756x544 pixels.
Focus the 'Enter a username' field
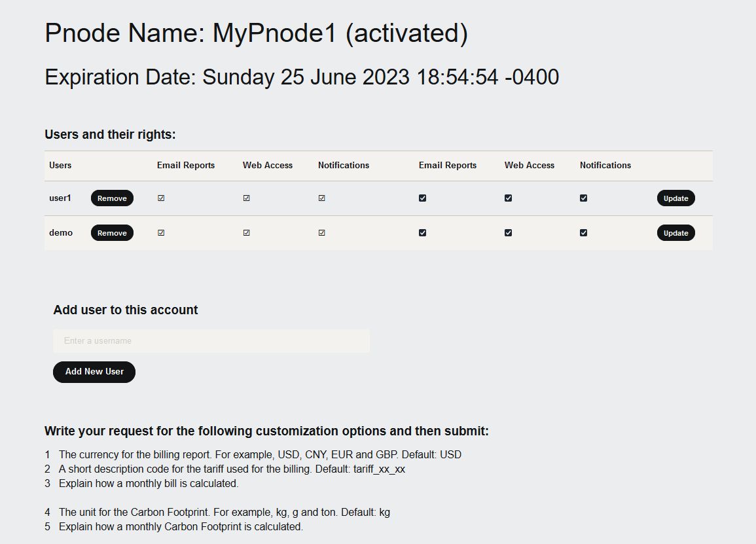[211, 341]
